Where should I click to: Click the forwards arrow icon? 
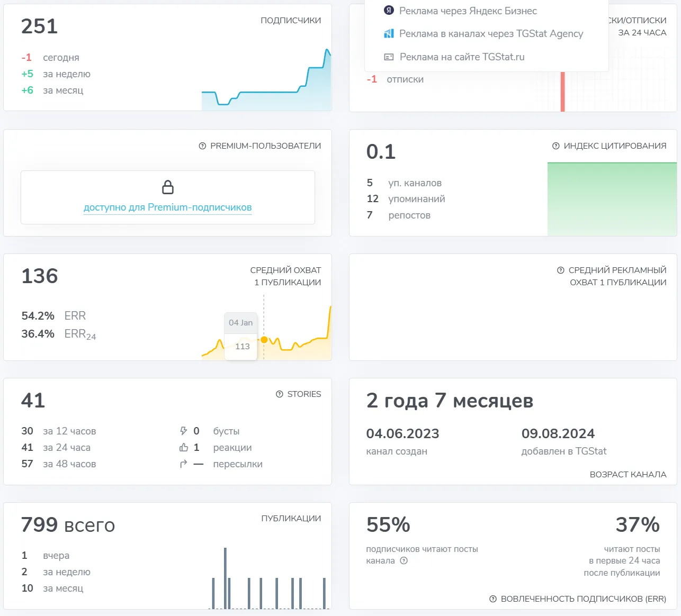[x=184, y=464]
